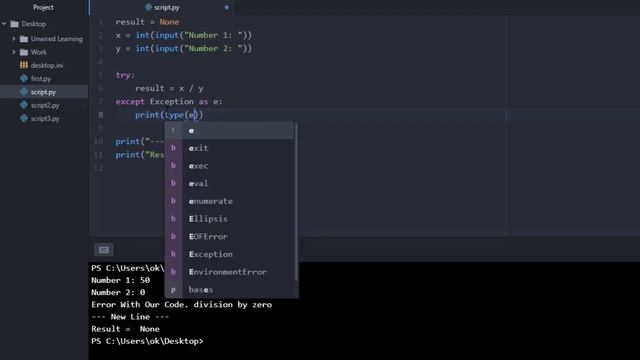Image resolution: width=640 pixels, height=360 pixels.
Task: Click the Unwired Learning folder icon
Action: coord(24,39)
